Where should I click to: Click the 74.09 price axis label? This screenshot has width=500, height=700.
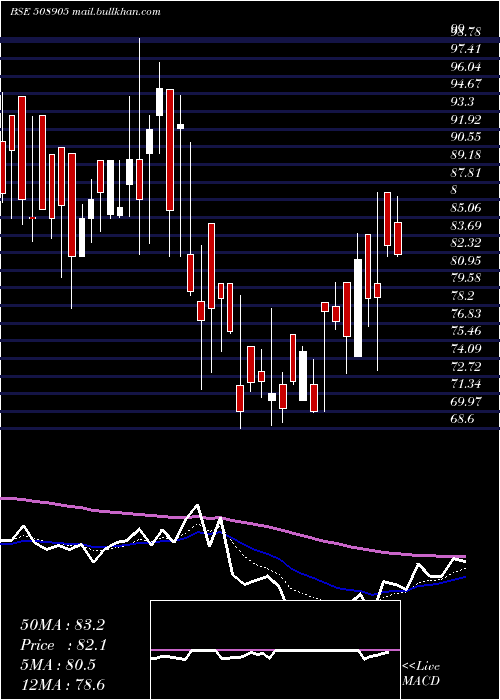click(x=467, y=348)
